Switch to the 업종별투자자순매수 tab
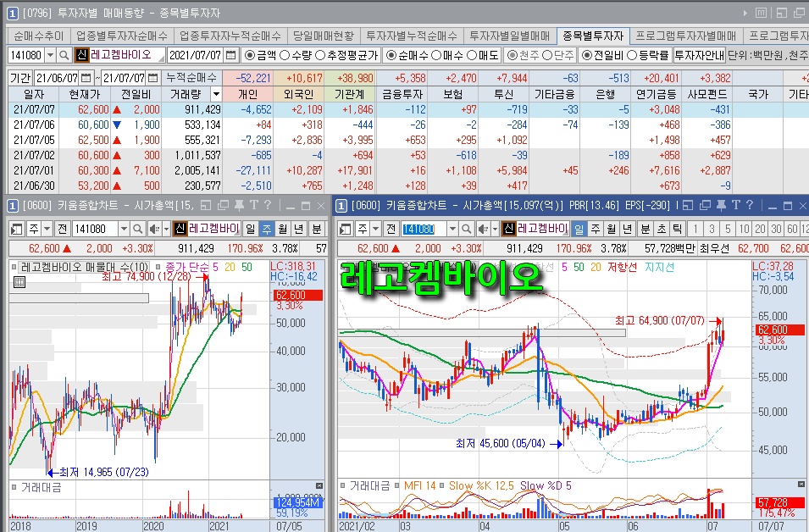 [x=122, y=36]
